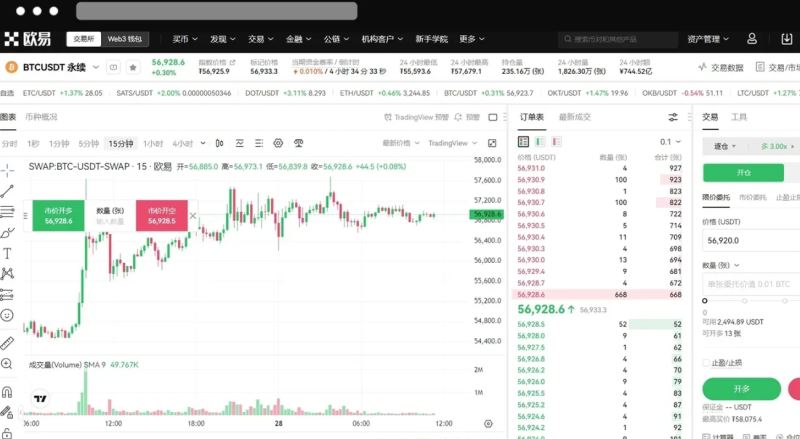Open the 欧易 logo home link
The height and width of the screenshot is (439, 800).
pos(28,39)
